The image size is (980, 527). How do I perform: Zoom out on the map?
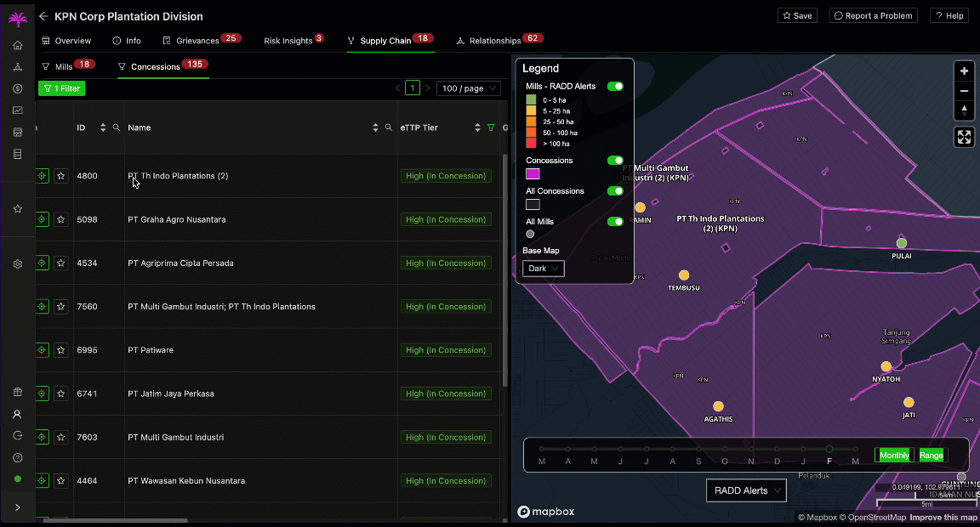964,91
